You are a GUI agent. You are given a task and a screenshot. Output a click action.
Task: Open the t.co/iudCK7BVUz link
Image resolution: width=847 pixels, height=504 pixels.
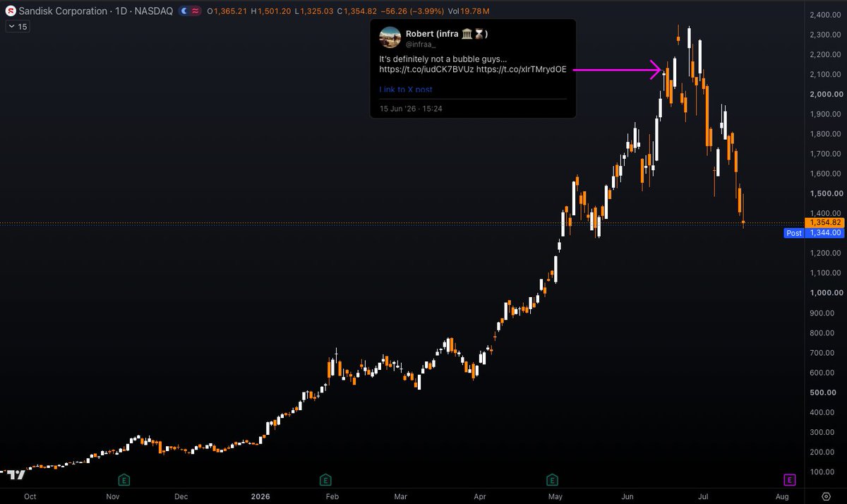click(x=426, y=70)
